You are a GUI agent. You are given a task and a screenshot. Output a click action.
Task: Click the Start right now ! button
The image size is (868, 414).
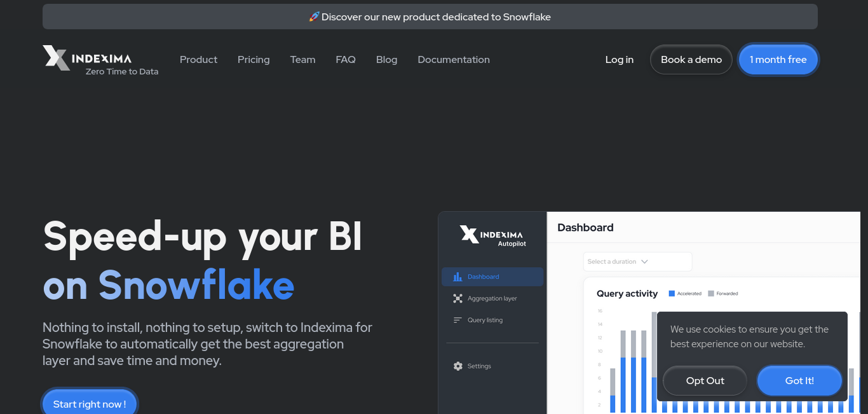click(90, 403)
